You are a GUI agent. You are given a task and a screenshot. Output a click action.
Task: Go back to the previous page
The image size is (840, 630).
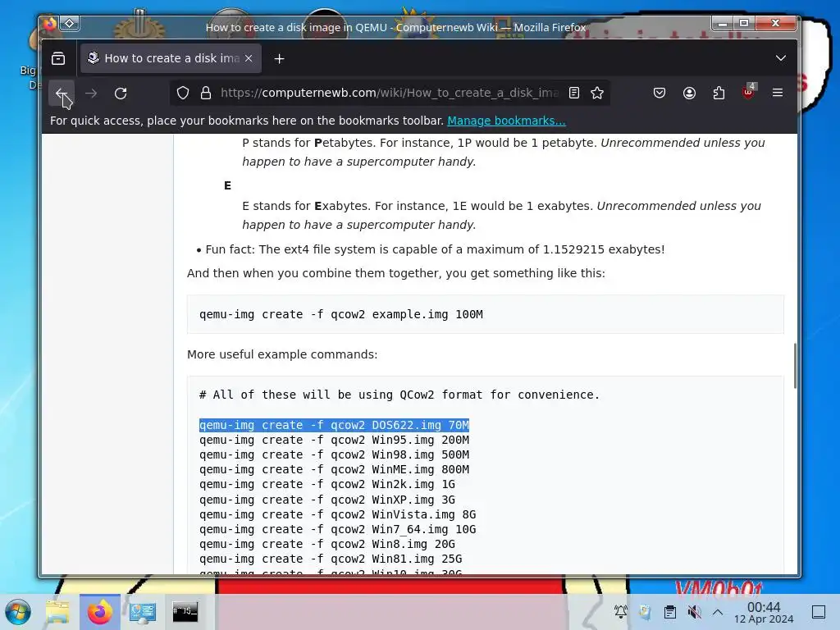pyautogui.click(x=61, y=94)
